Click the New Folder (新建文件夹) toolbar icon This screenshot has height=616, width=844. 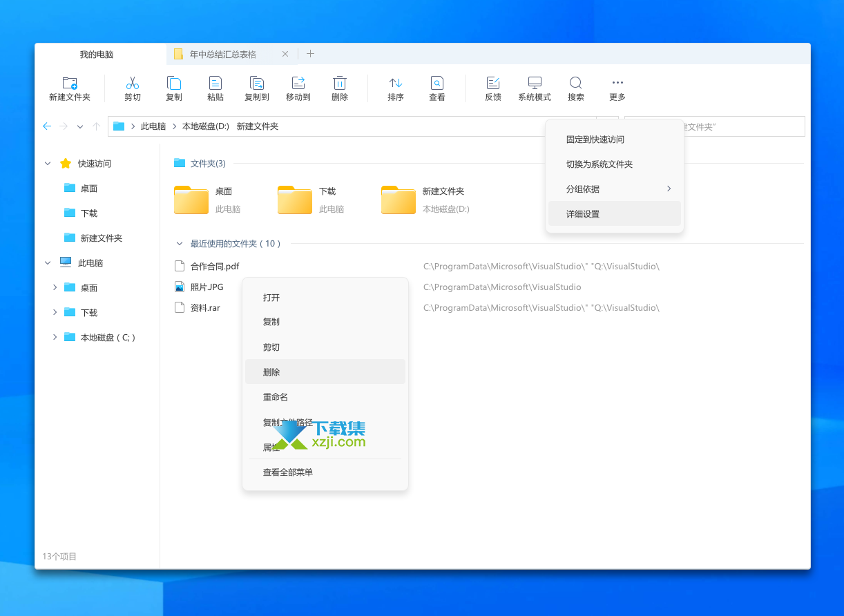pos(70,84)
